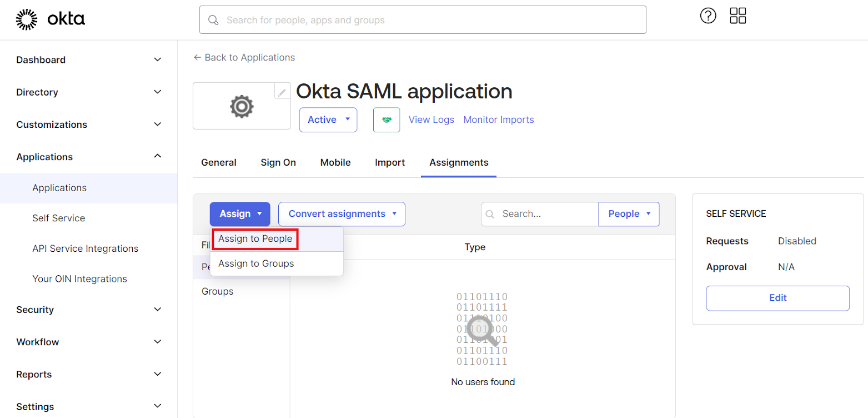Click the gear application logo
The height and width of the screenshot is (418, 868).
point(242,106)
